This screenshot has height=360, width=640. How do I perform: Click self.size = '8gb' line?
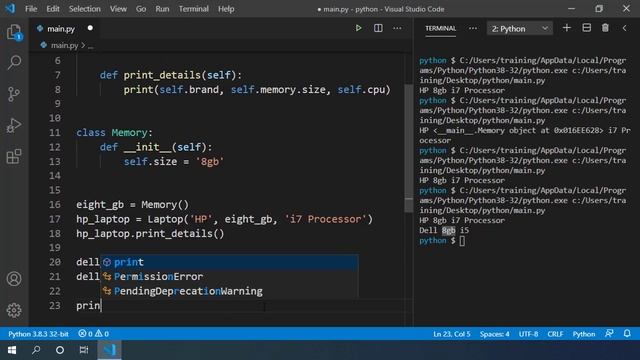tap(174, 162)
